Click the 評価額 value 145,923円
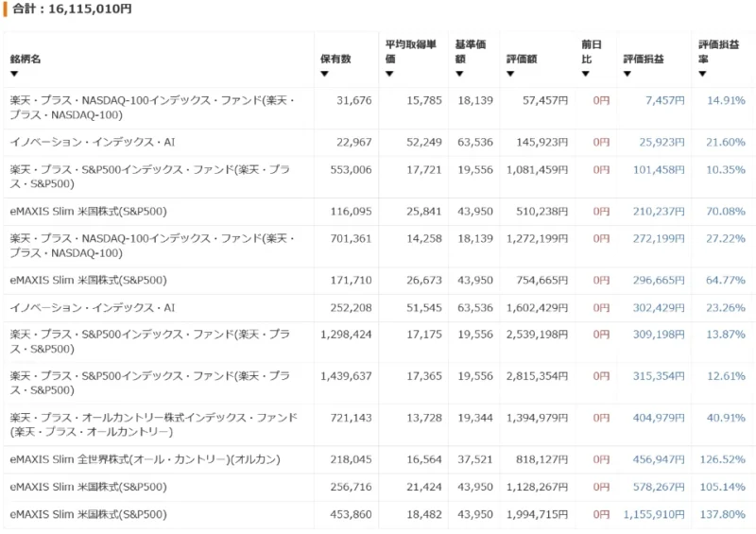This screenshot has height=534, width=756. click(541, 143)
